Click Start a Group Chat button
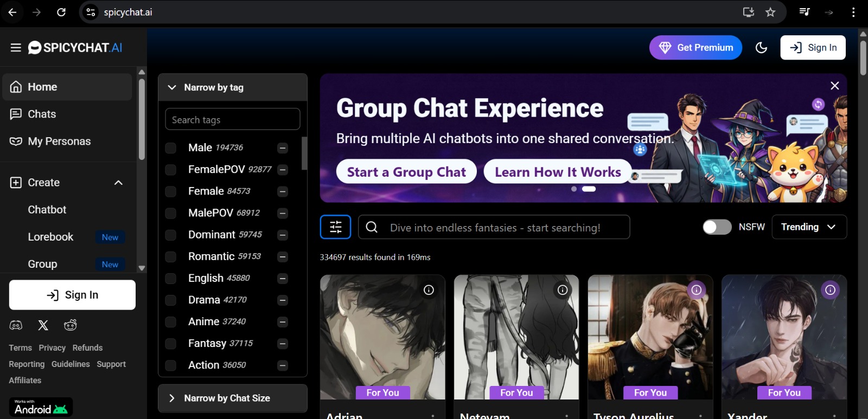The height and width of the screenshot is (419, 868). [x=406, y=172]
